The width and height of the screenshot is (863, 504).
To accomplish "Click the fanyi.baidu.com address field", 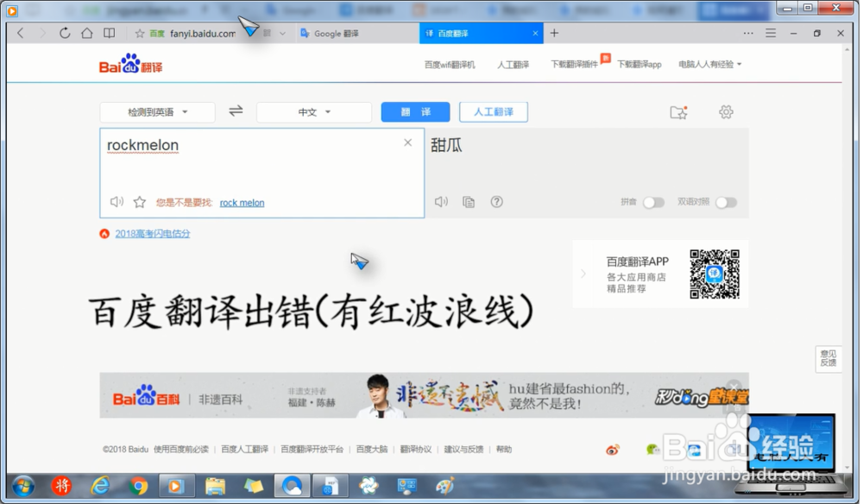I will (203, 34).
